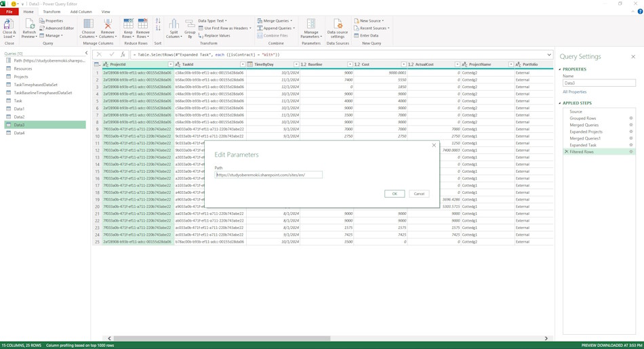Open the Help icon in the title bar
This screenshot has width=644, height=349.
click(639, 12)
